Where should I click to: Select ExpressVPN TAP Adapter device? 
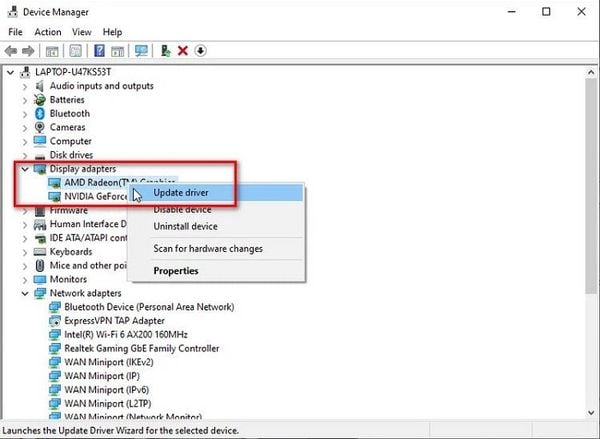click(112, 322)
